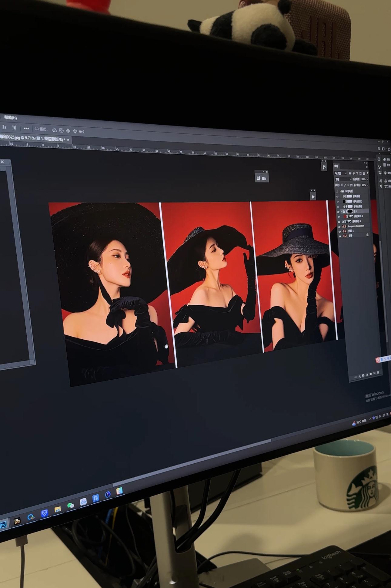Open the 帮助(H) menu
Screen dimensions: 391x588
click(10, 118)
